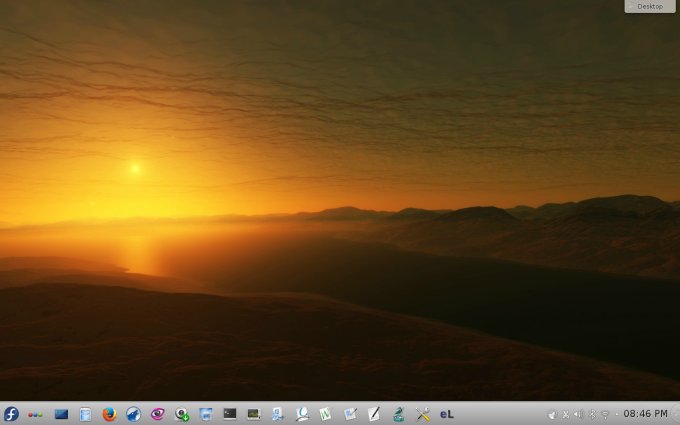Launch the teal bird application icon
Viewport: 680px width, 425px height.
point(398,414)
